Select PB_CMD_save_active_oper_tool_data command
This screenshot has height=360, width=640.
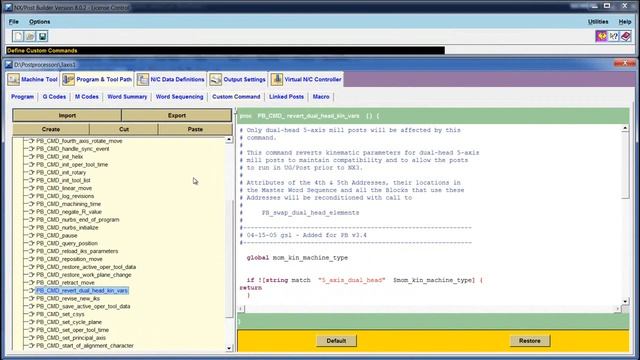[x=83, y=307]
